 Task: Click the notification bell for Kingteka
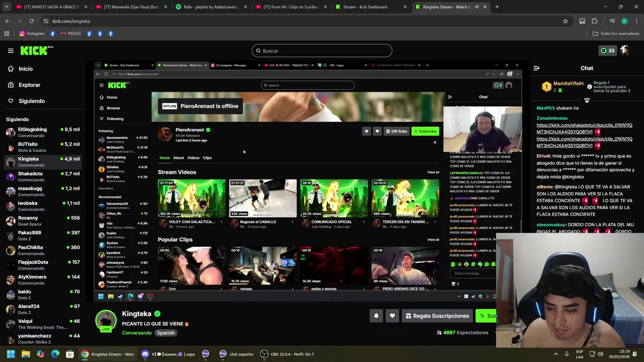376,316
